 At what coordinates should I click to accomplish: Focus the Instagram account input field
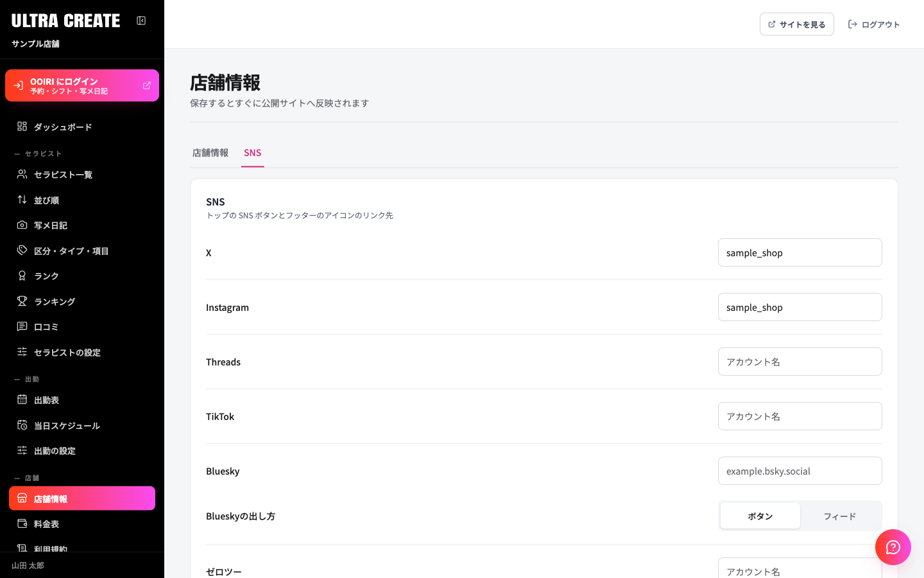point(800,307)
